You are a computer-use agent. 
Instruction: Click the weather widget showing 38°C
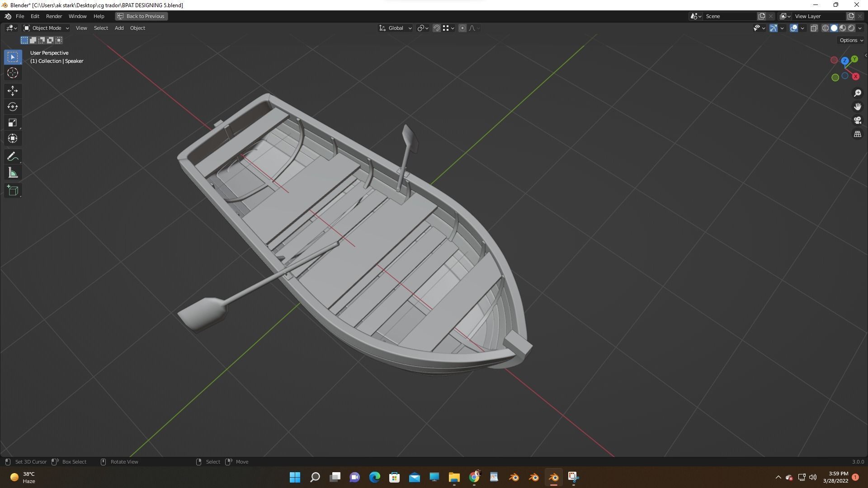tap(23, 477)
